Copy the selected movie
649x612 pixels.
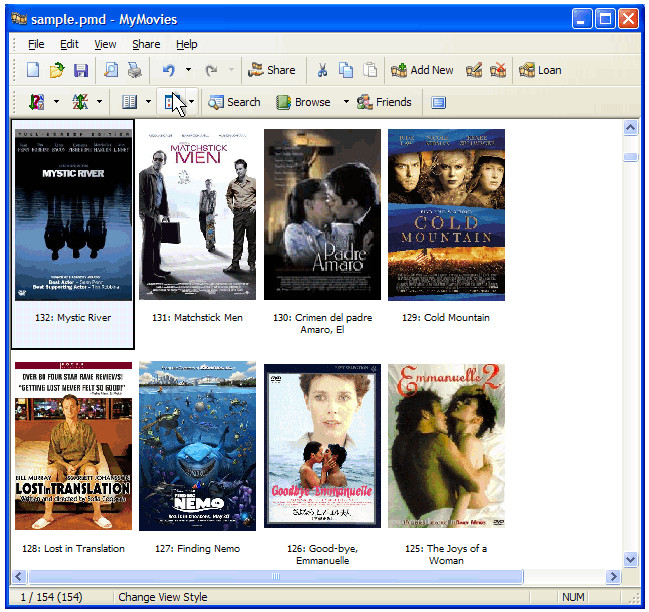pyautogui.click(x=346, y=70)
